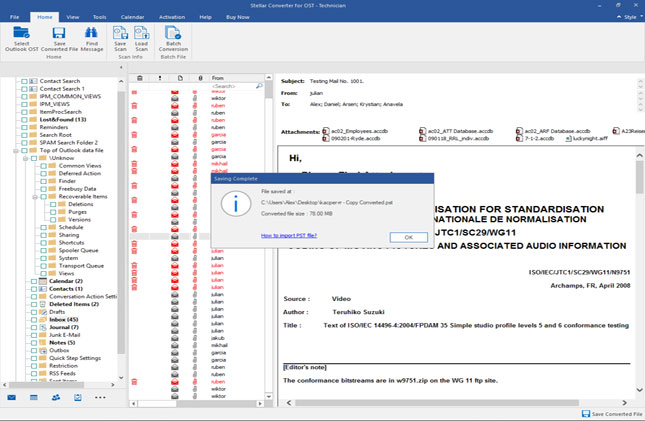Open 090118_RRL_indiv.accdb attachment icon
Image resolution: width=645 pixels, height=421 pixels.
(422, 139)
